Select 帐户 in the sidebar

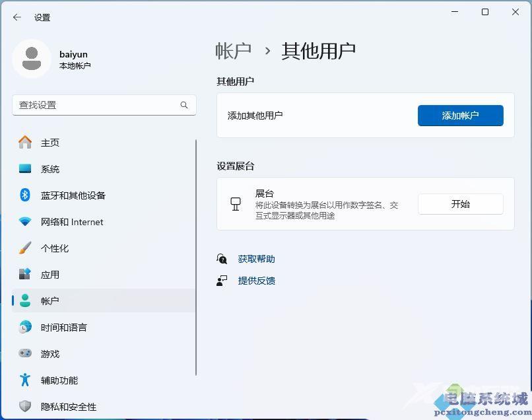click(x=50, y=301)
